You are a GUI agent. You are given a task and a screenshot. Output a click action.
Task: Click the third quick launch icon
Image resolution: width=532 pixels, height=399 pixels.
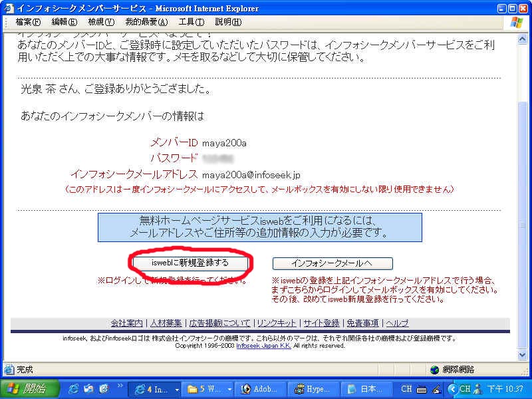(104, 389)
